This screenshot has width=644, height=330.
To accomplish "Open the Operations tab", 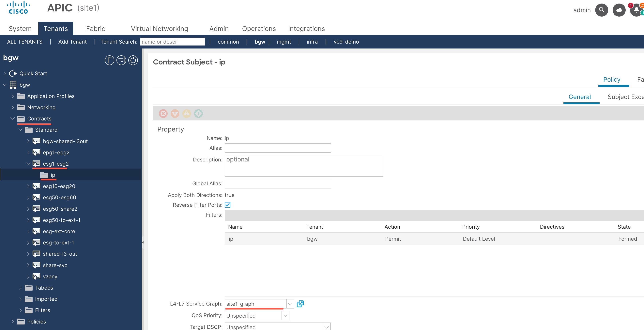I will [259, 29].
